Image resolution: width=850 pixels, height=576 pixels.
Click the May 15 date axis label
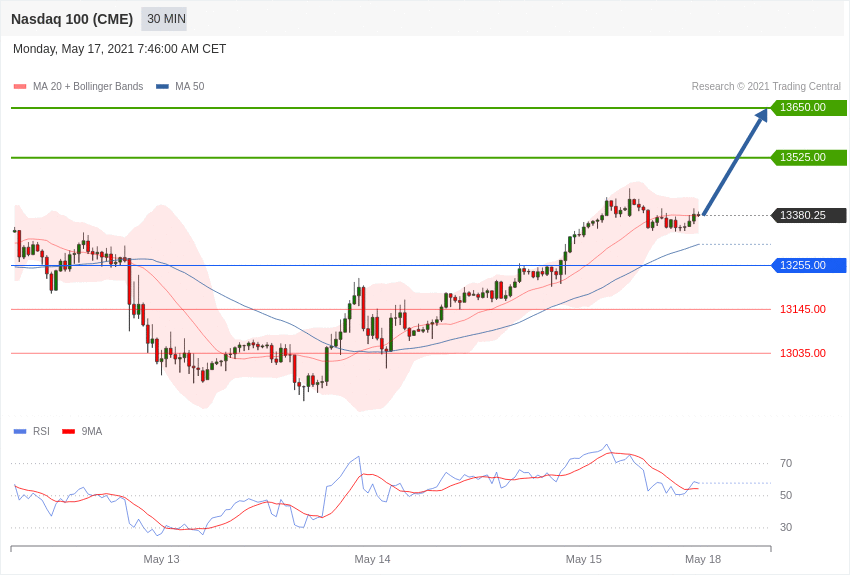point(583,559)
